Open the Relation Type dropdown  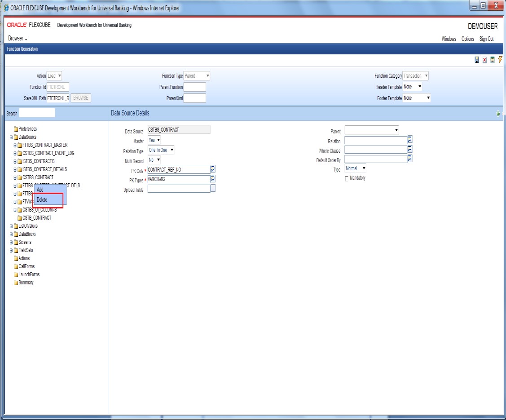click(x=161, y=150)
